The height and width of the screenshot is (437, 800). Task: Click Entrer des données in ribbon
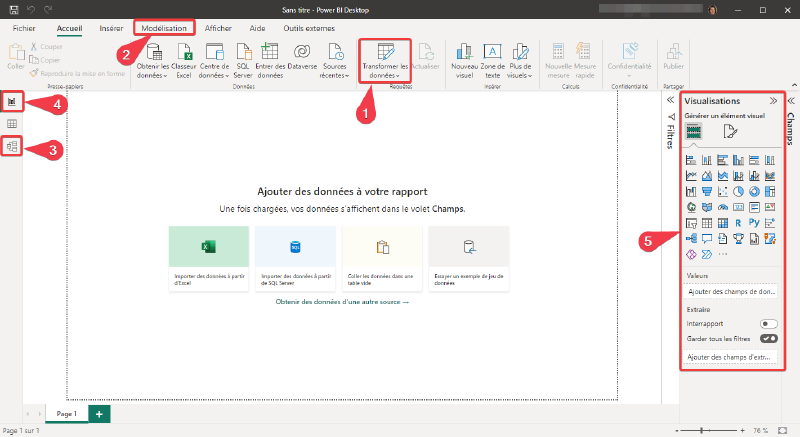click(270, 61)
